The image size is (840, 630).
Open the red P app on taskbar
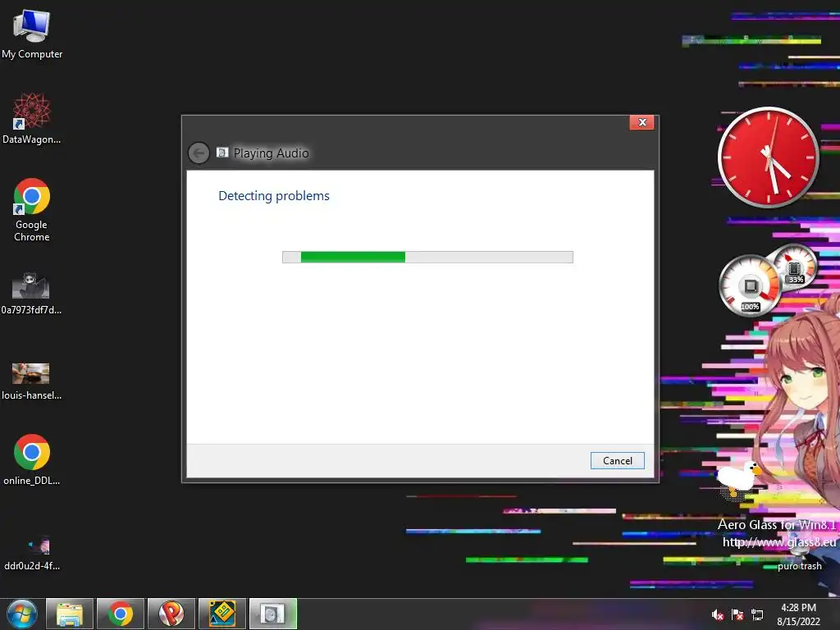[x=171, y=614]
